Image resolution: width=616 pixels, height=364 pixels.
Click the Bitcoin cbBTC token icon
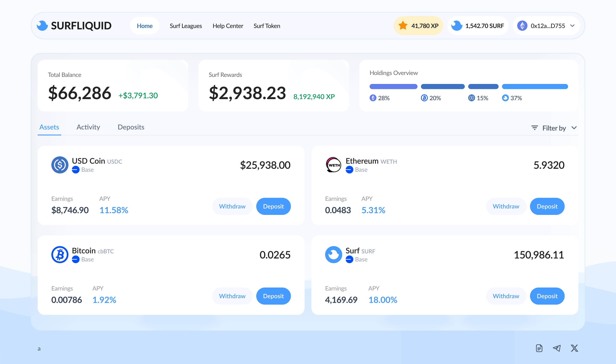coord(60,255)
